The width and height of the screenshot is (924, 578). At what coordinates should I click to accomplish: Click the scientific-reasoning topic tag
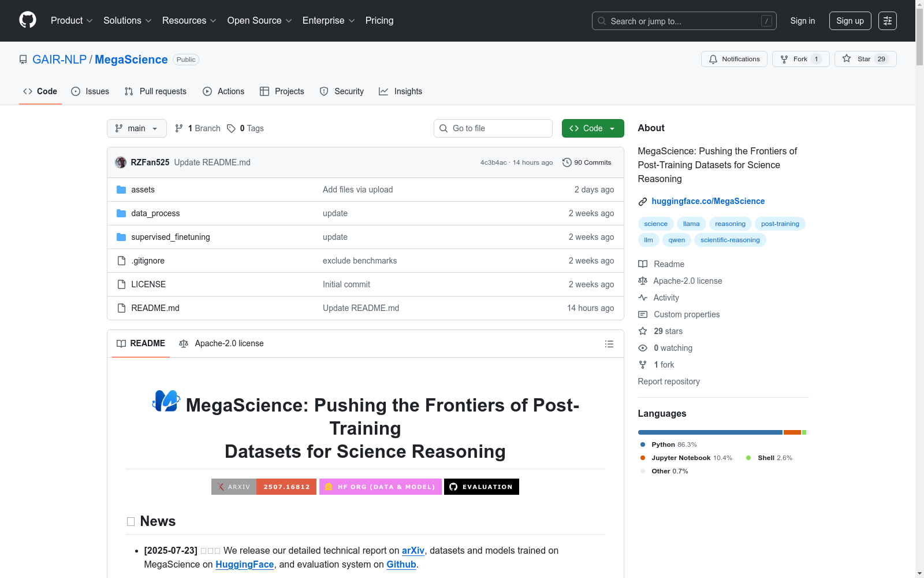(x=730, y=240)
